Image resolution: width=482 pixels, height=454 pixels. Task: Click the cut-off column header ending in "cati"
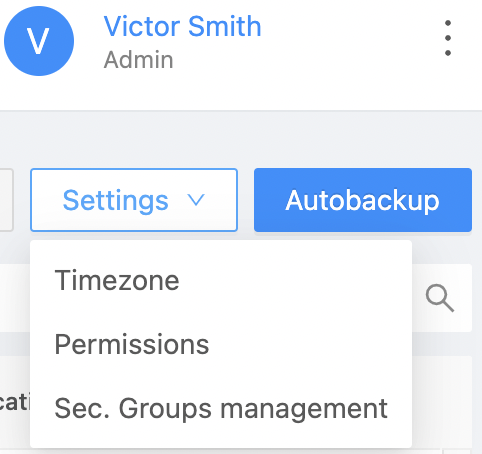15,403
